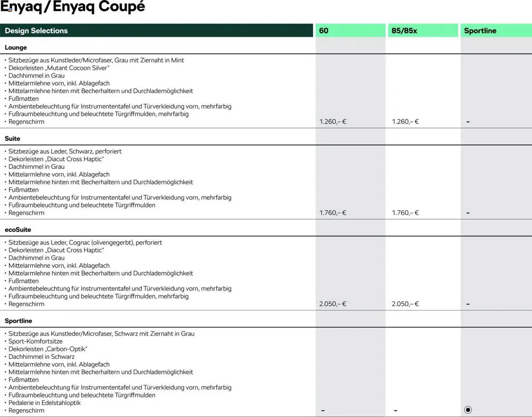Screen dimensions: 532x417
Task: Click the ecoSuite section heading
Action: [x=18, y=230]
